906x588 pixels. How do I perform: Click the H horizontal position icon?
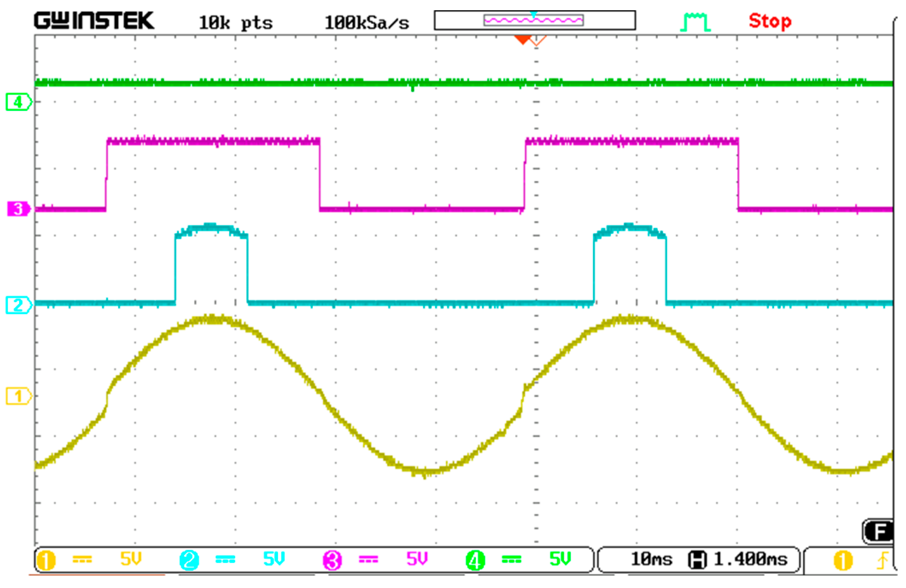click(x=698, y=560)
